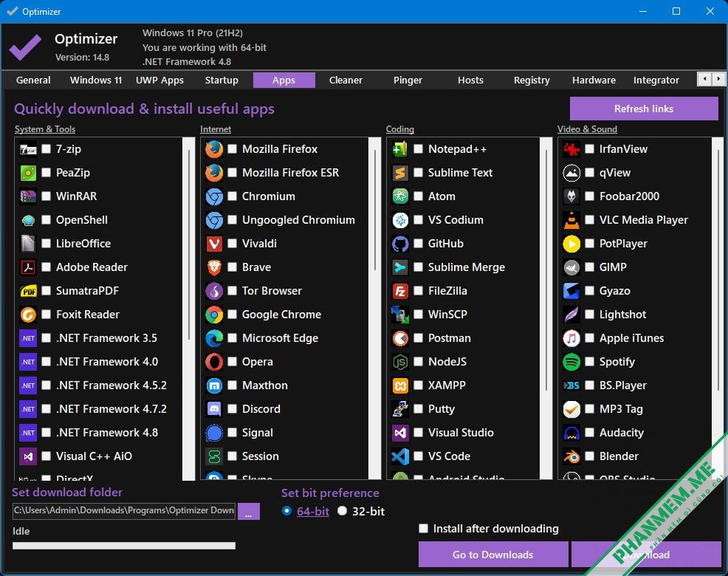Enable the Signal checkbox
This screenshot has width=728, height=576.
[x=232, y=433]
